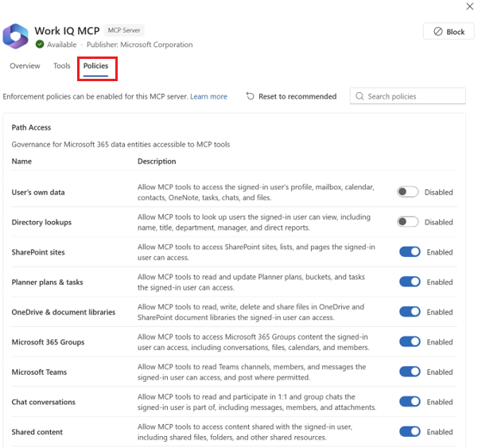Disable the Chat conversations toggle

410,402
